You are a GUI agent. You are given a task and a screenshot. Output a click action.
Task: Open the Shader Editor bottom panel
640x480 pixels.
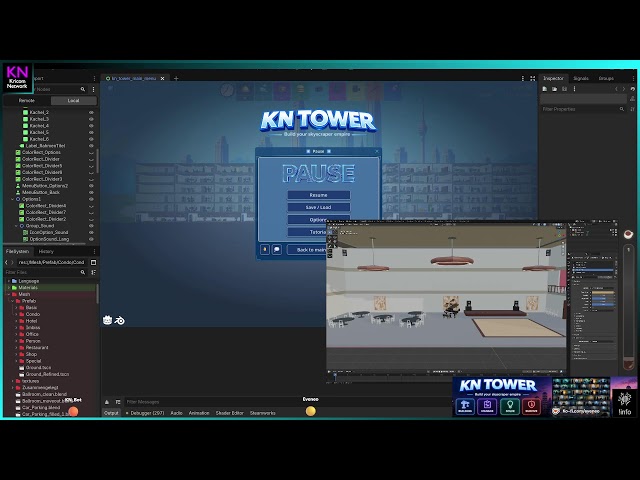(x=229, y=413)
